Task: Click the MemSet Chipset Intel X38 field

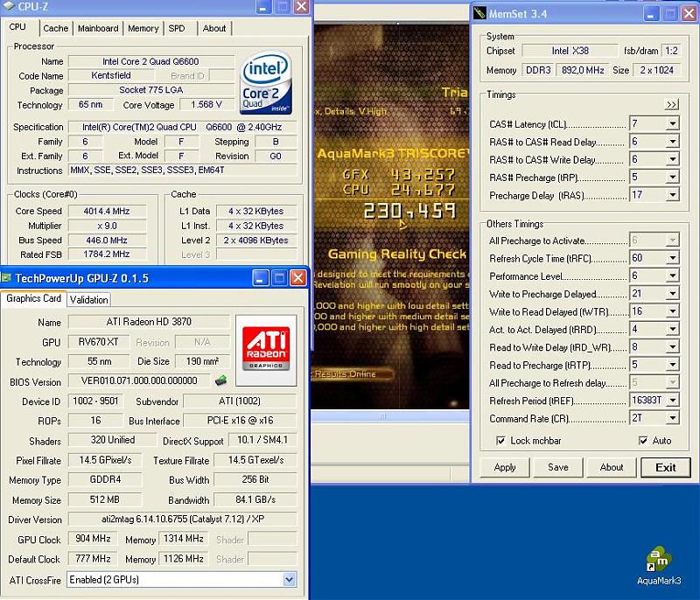Action: (570, 51)
